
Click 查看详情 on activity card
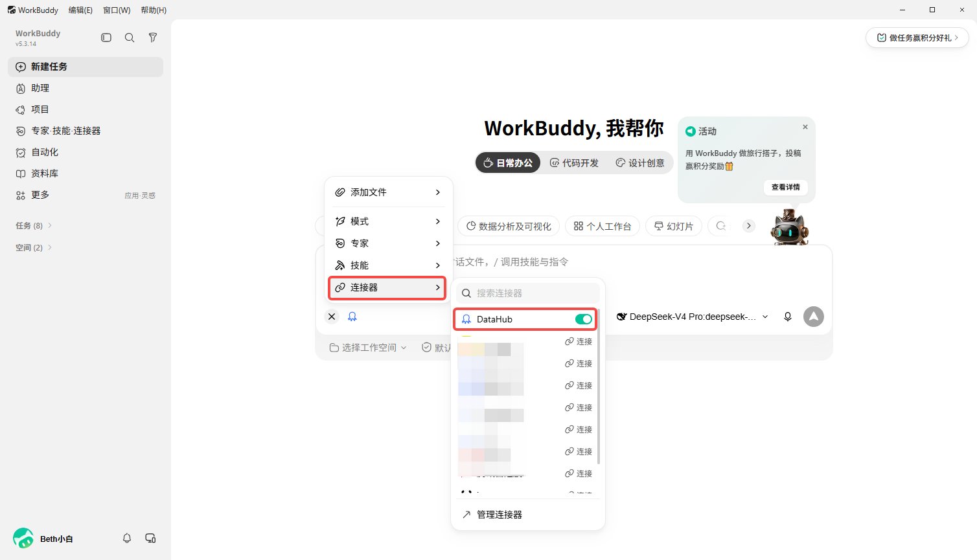click(x=785, y=187)
